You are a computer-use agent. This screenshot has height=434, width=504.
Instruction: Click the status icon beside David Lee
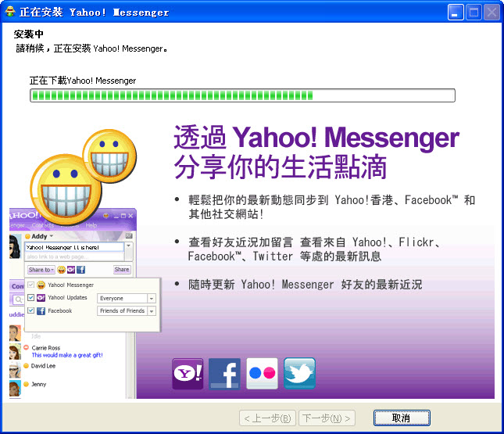click(x=27, y=366)
